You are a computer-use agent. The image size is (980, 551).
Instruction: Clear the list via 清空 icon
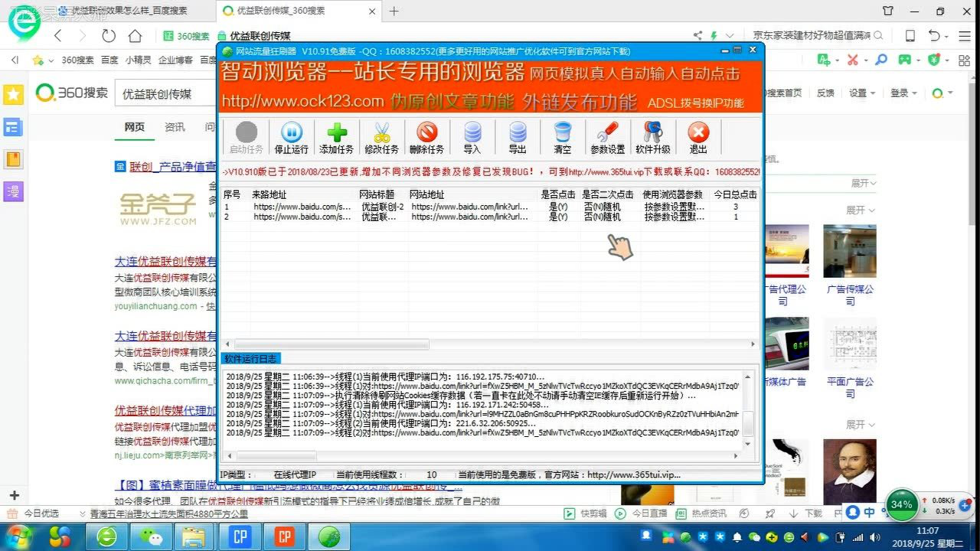pyautogui.click(x=563, y=138)
